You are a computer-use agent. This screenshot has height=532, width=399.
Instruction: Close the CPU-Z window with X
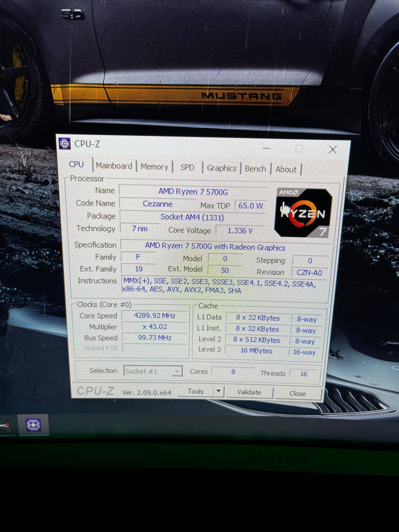click(333, 150)
